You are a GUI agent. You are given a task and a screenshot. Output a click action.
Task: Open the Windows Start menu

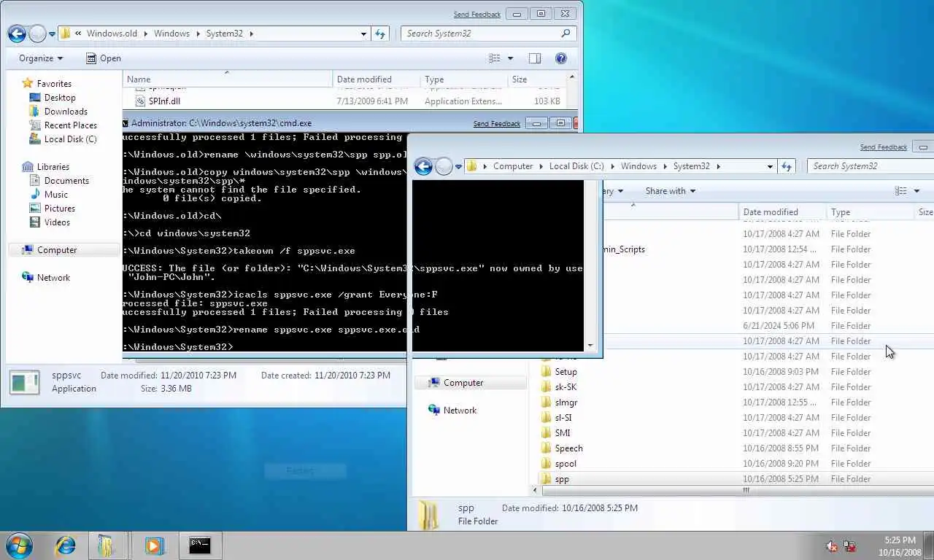[19, 545]
